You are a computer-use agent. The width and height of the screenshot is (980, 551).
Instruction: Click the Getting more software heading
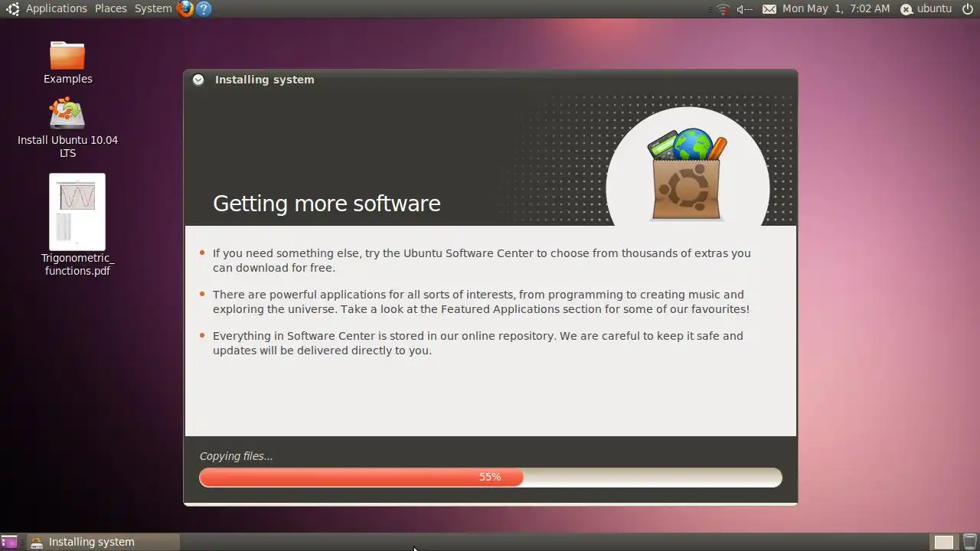(x=327, y=203)
